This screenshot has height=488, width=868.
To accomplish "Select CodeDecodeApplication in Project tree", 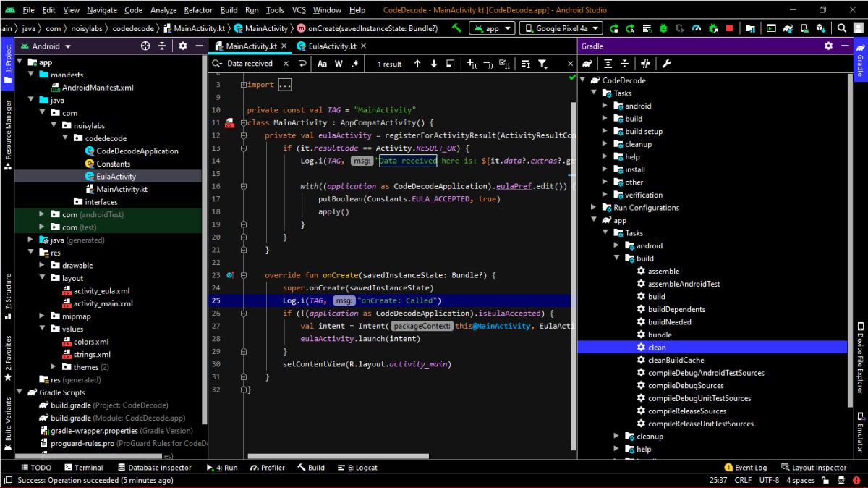I will click(x=132, y=151).
